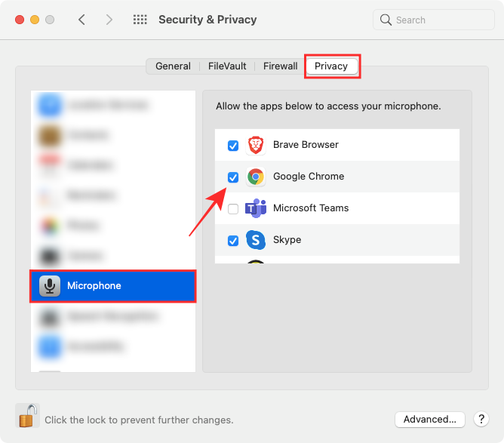Screen dimensions: 504x443
Task: Click the Google Chrome app icon
Action: point(256,177)
